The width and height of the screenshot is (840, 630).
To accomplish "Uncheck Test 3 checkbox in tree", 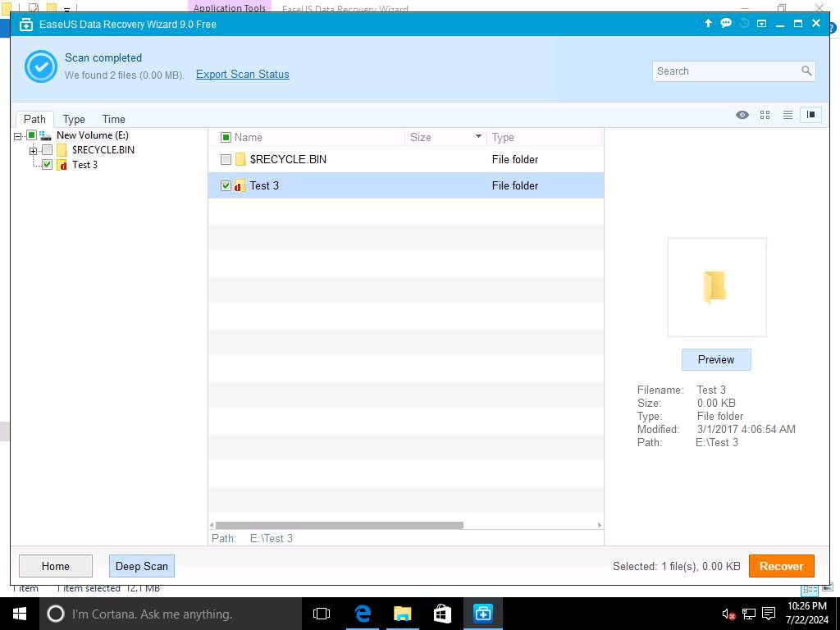I will pyautogui.click(x=47, y=164).
